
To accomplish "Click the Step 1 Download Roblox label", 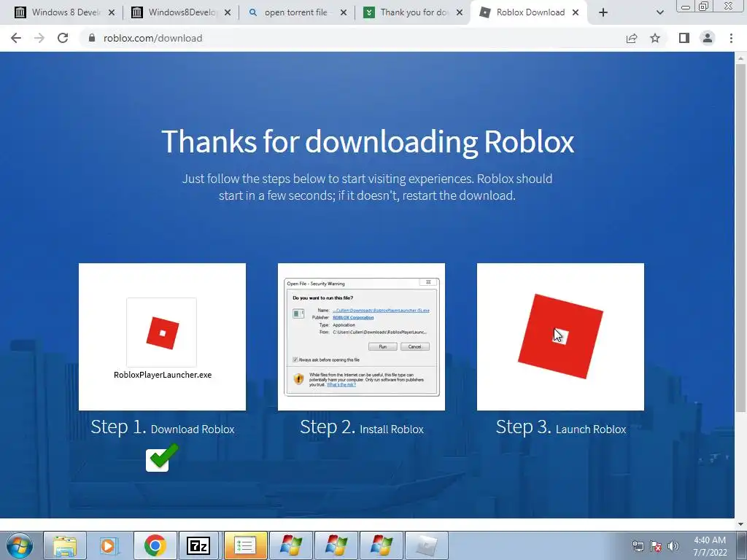I will pos(163,427).
